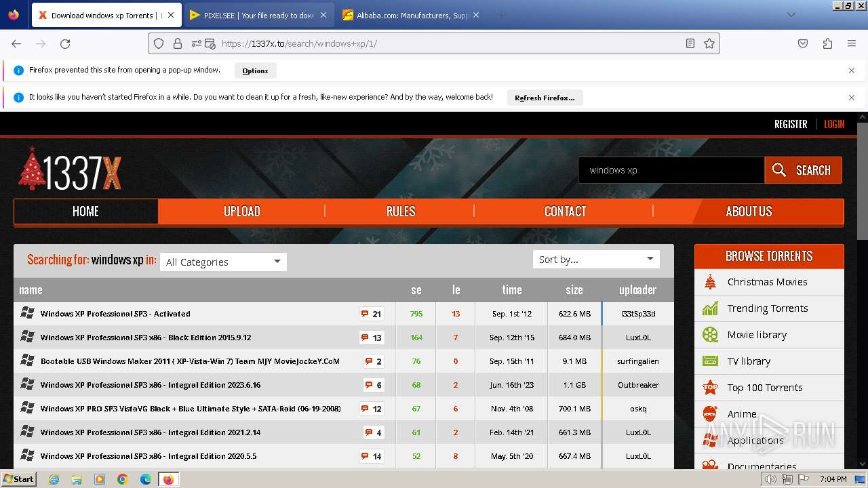The height and width of the screenshot is (488, 868).
Task: Toggle reader view icon in address bar
Action: (x=690, y=43)
